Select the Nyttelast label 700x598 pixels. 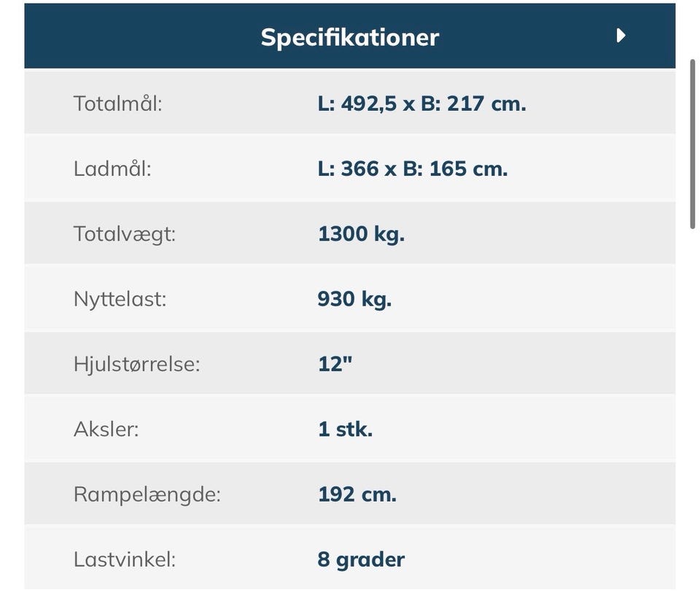(x=120, y=299)
